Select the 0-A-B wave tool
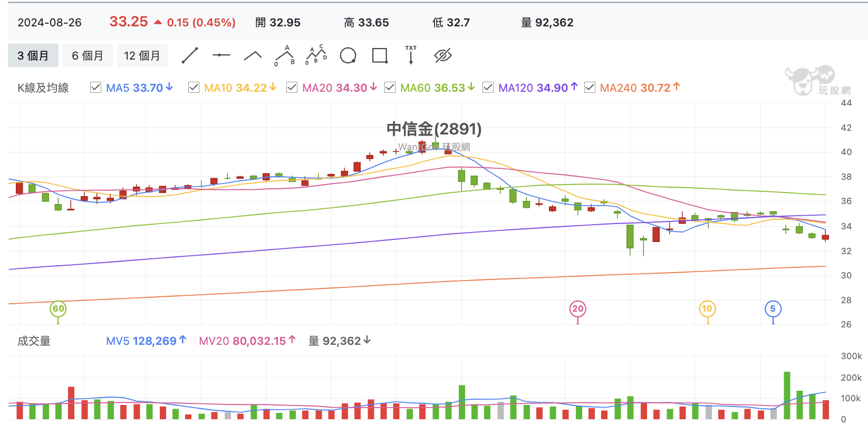This screenshot has width=868, height=425. click(x=285, y=55)
